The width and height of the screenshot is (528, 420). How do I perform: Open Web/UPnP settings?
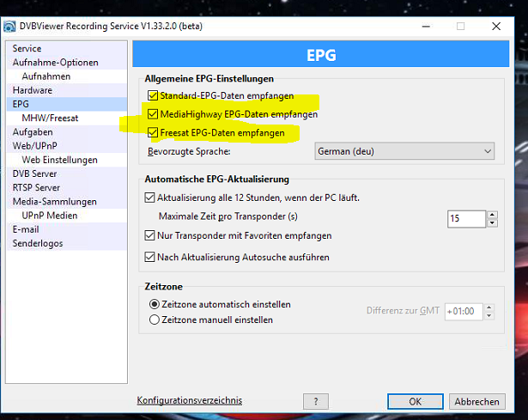67,146
